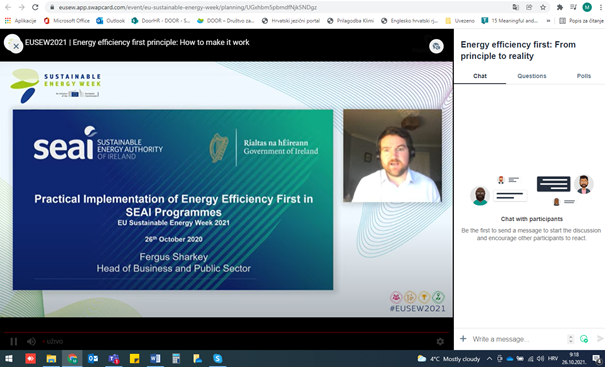
Task: Open the Outlook bookmark
Action: 111,21
